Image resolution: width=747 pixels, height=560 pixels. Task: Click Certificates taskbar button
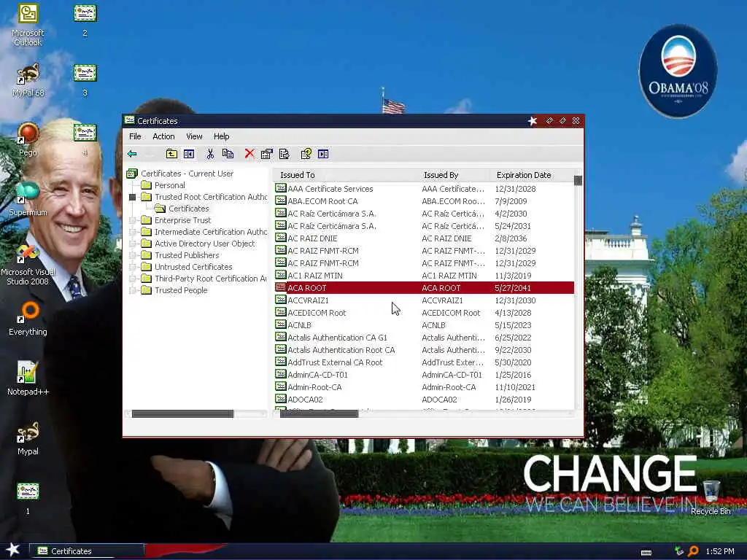(88, 551)
